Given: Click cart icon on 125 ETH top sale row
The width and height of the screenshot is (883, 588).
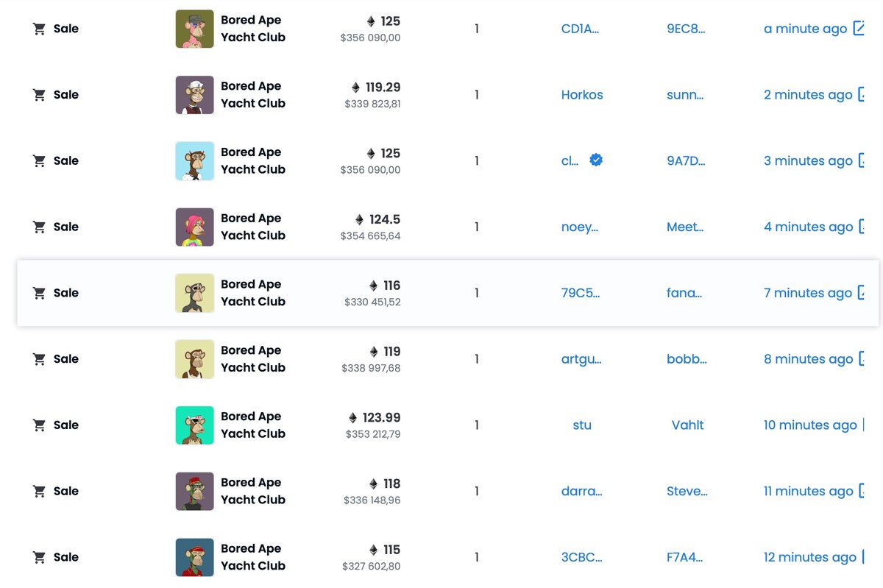Looking at the screenshot, I should (x=40, y=29).
